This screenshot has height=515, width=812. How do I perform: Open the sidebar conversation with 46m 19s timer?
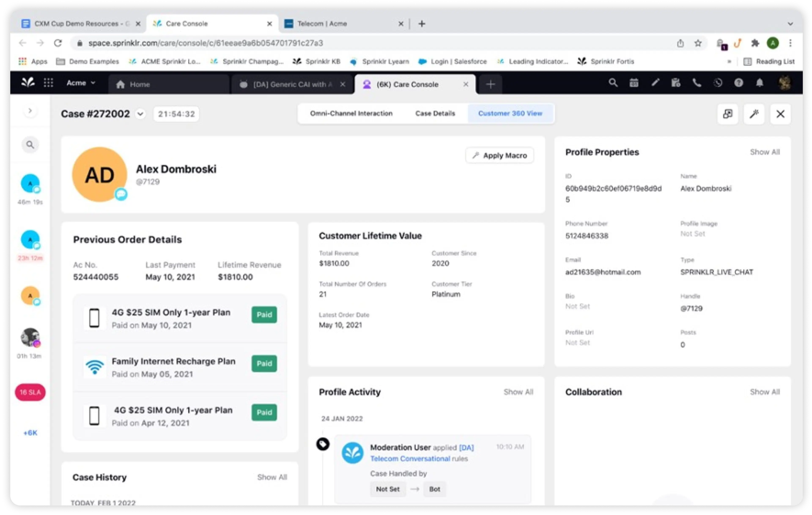coord(30,184)
